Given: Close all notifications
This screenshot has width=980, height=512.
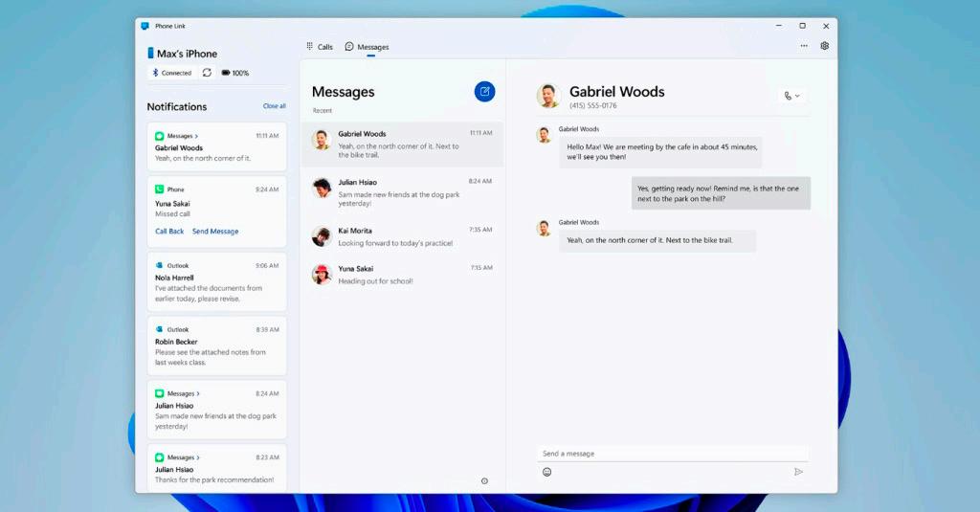Looking at the screenshot, I should point(275,106).
